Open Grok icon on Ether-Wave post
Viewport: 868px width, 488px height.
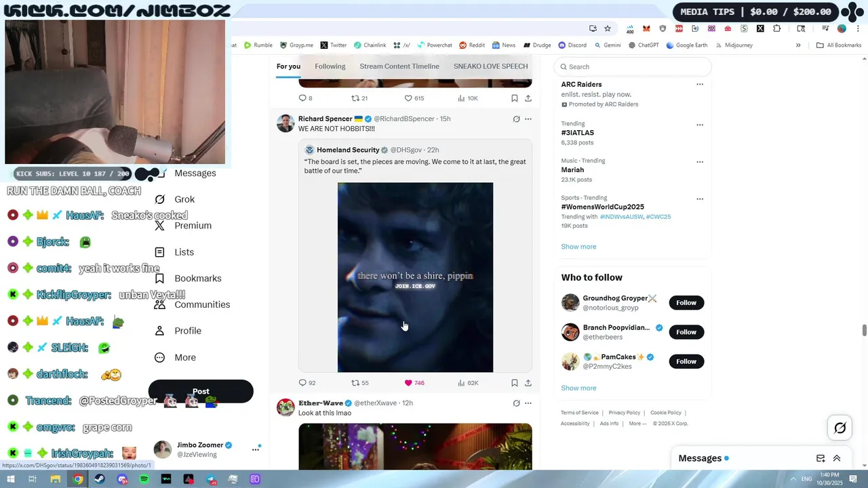516,403
